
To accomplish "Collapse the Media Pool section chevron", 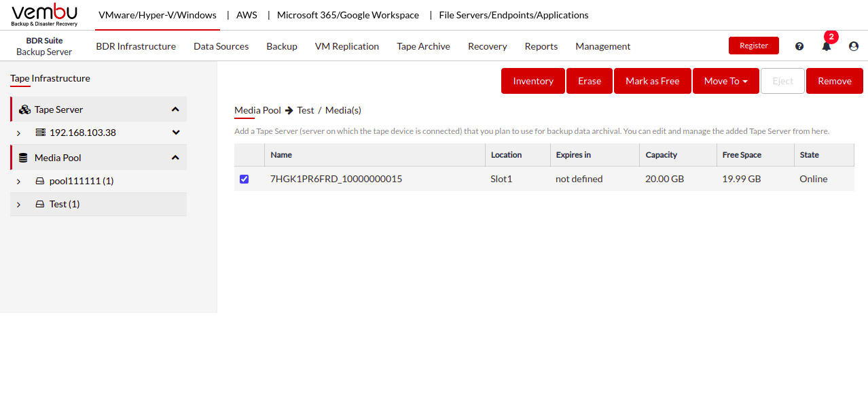I will click(x=175, y=158).
